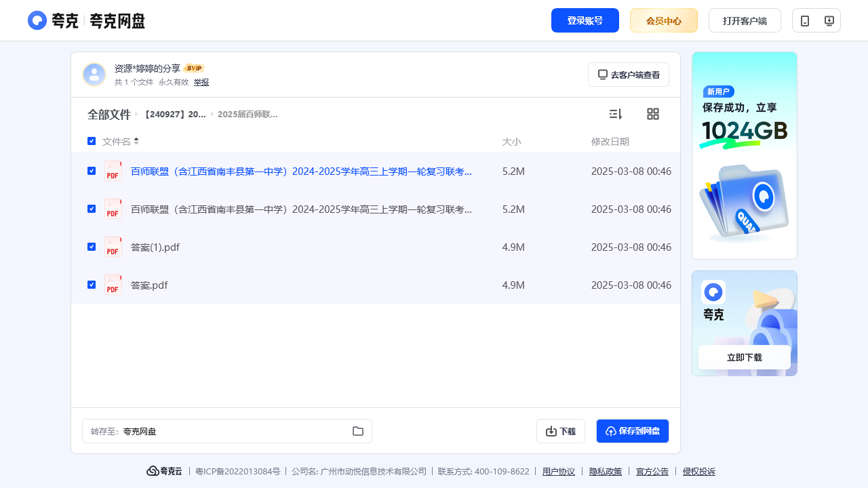This screenshot has height=488, width=868.
Task: Click 打开客户端 button
Action: tap(745, 20)
